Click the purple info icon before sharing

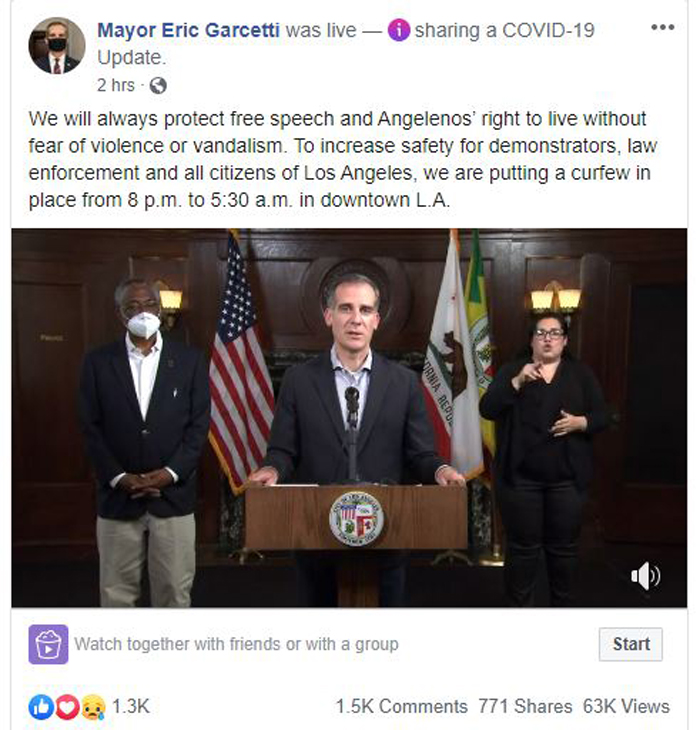[x=398, y=30]
